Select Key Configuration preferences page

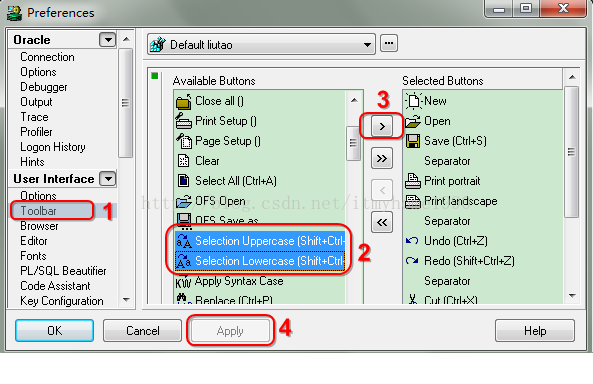(x=62, y=301)
